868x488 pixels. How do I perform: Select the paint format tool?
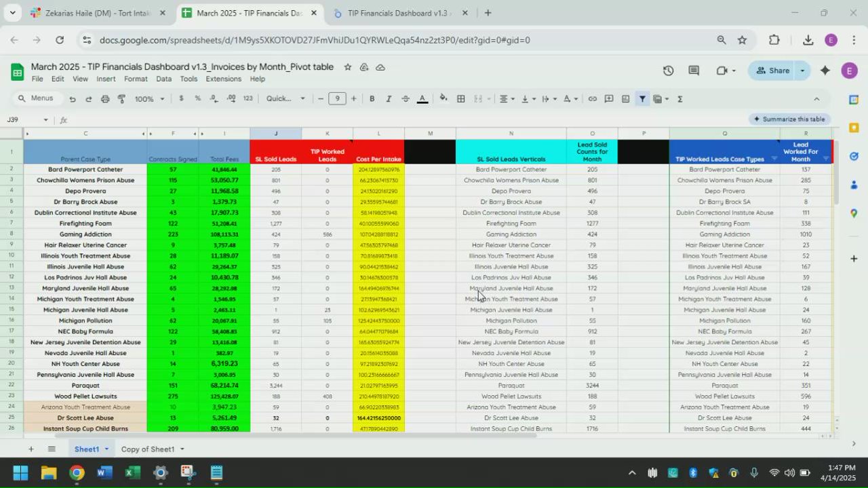point(121,99)
